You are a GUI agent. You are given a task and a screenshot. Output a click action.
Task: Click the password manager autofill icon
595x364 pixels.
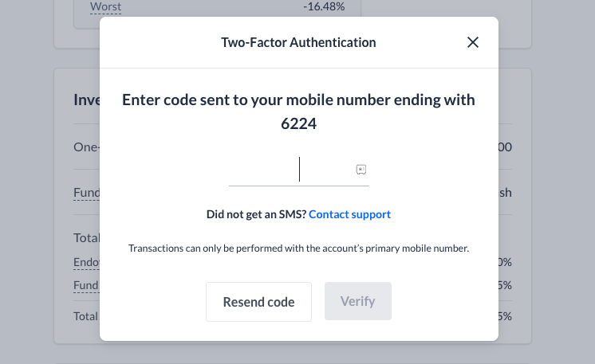pyautogui.click(x=361, y=170)
